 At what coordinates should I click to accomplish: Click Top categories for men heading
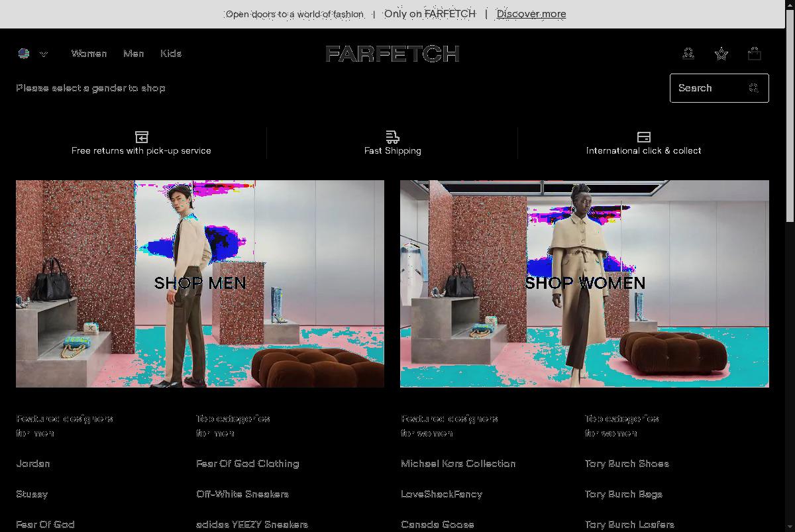233,426
